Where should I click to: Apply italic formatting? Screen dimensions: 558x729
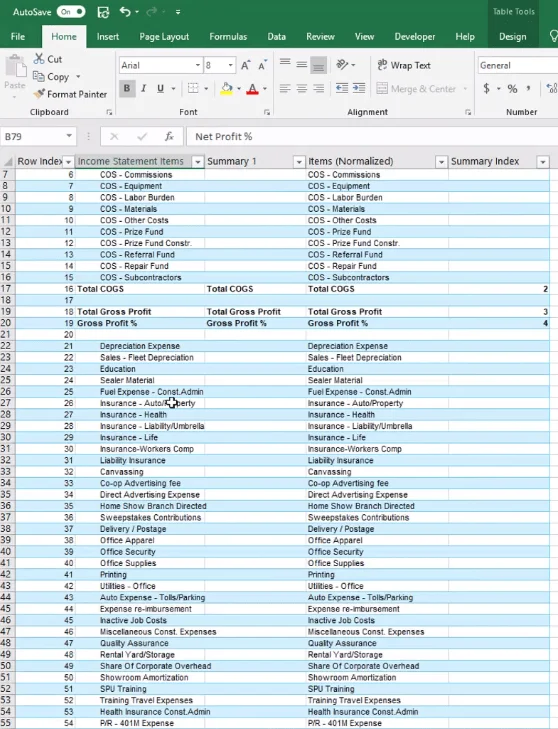(x=144, y=88)
